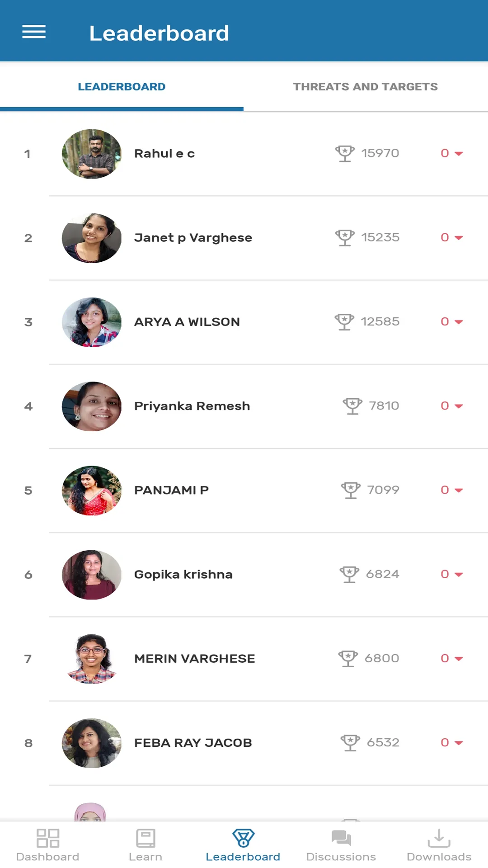This screenshot has width=488, height=868.
Task: Open the Discussions chat icon
Action: [341, 838]
